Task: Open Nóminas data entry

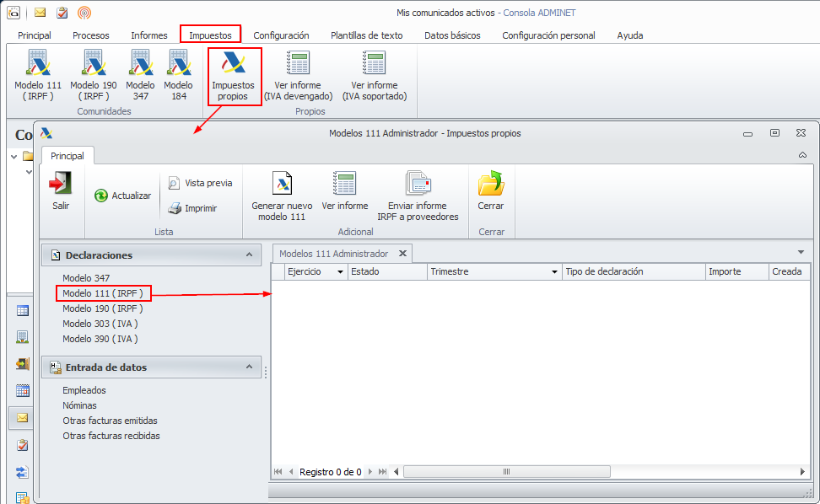Action: [79, 405]
